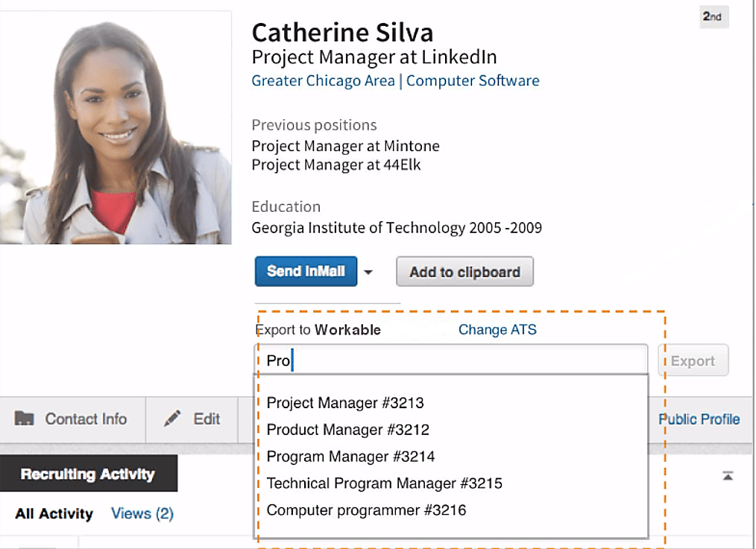The height and width of the screenshot is (549, 756).
Task: Click Project Manager at LinkedIn headline
Action: [374, 57]
